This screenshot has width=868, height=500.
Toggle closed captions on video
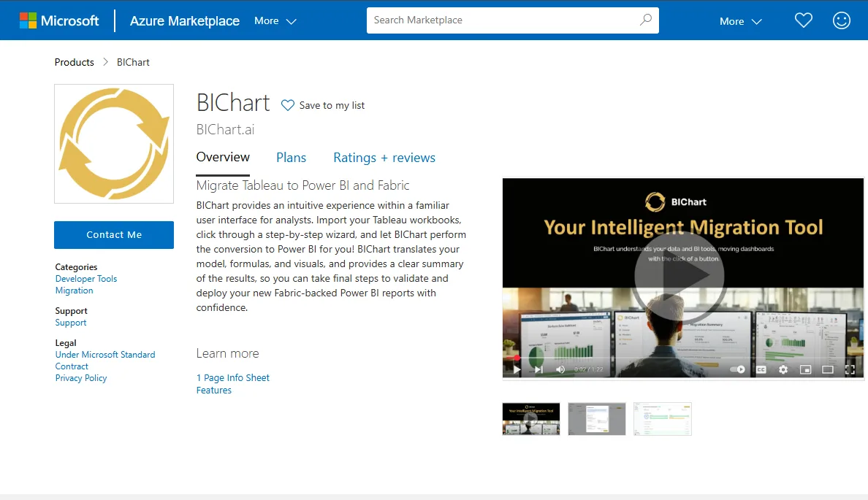761,369
